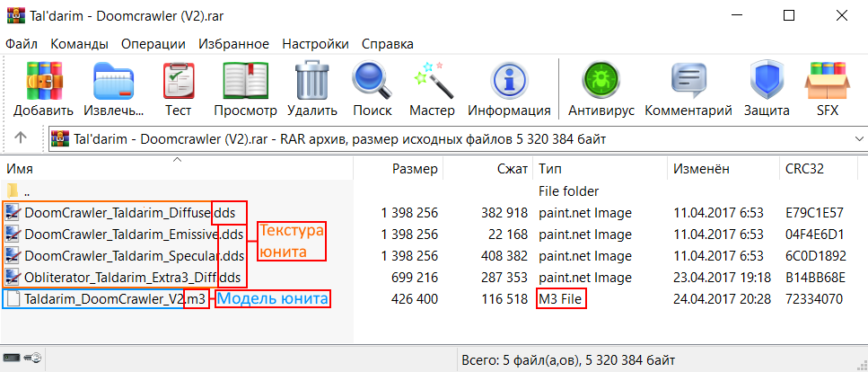868x372 pixels.
Task: Open the Комментарий speech bubble icon
Action: tap(688, 81)
